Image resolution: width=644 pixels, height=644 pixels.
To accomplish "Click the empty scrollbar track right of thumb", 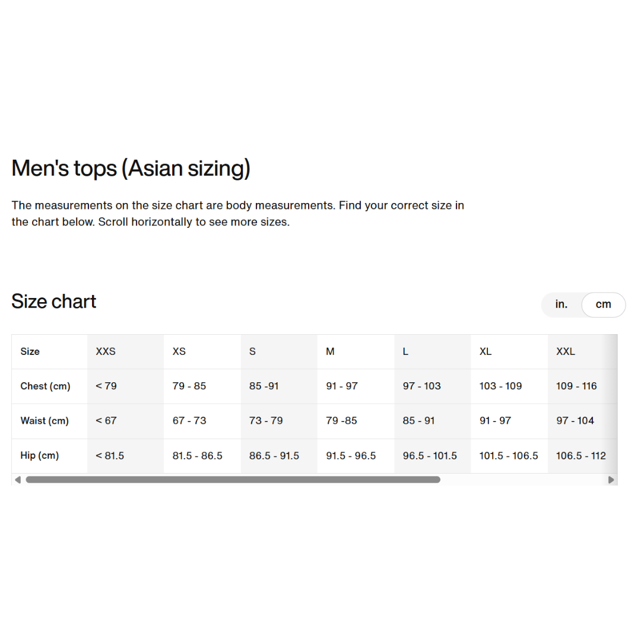I will [x=524, y=480].
